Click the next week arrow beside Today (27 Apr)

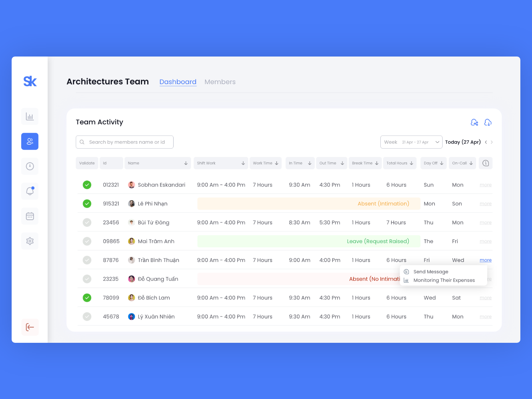point(492,142)
